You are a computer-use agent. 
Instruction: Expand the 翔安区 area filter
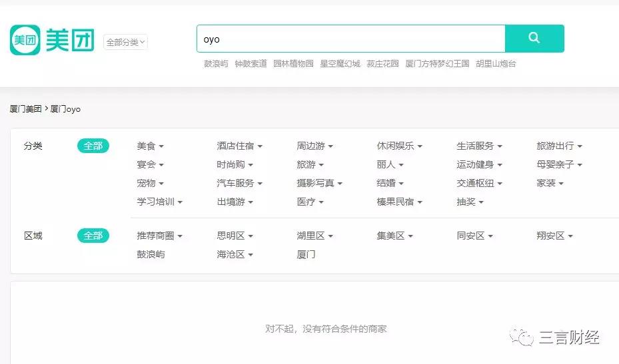[x=554, y=236]
